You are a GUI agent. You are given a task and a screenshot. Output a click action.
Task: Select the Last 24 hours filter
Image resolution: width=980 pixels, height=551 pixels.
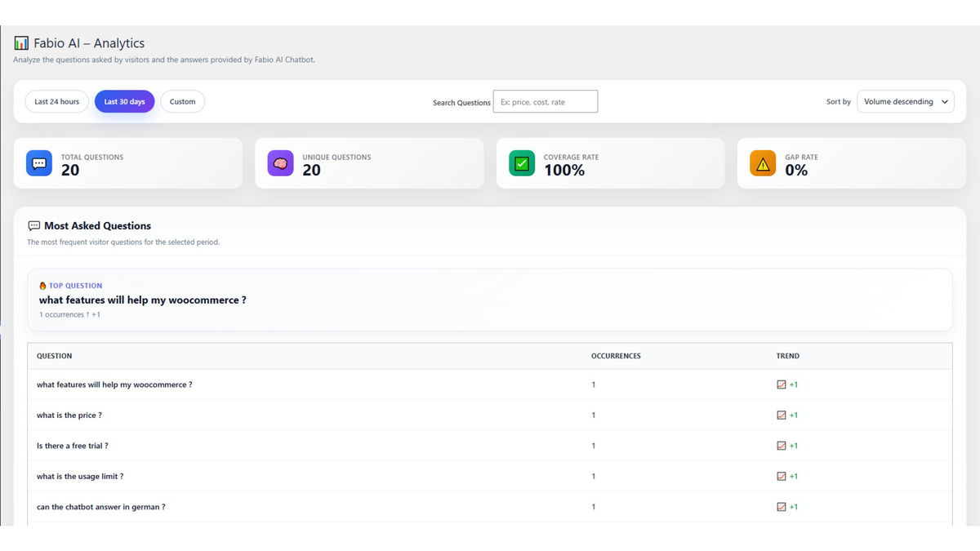[x=57, y=102]
